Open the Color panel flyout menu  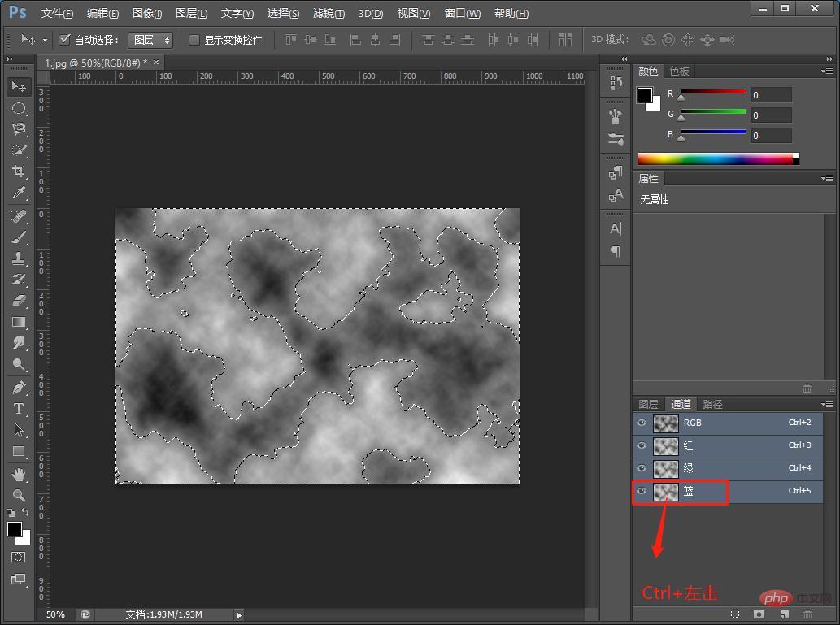(827, 71)
